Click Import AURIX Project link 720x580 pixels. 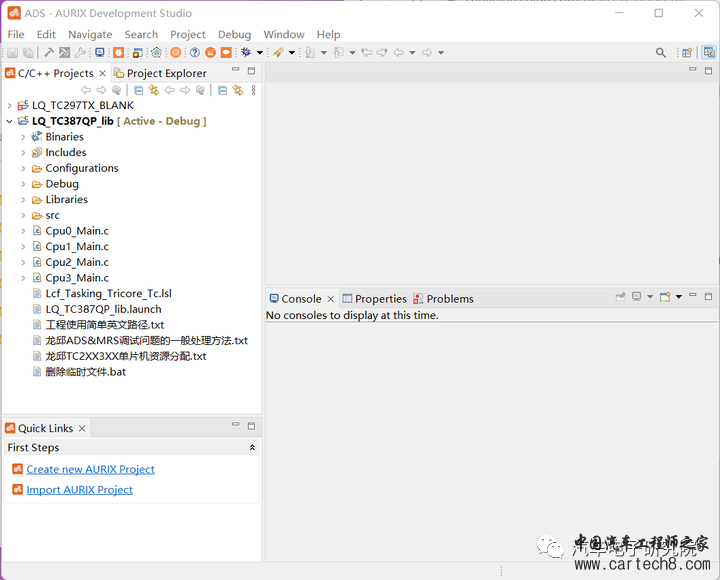point(79,490)
